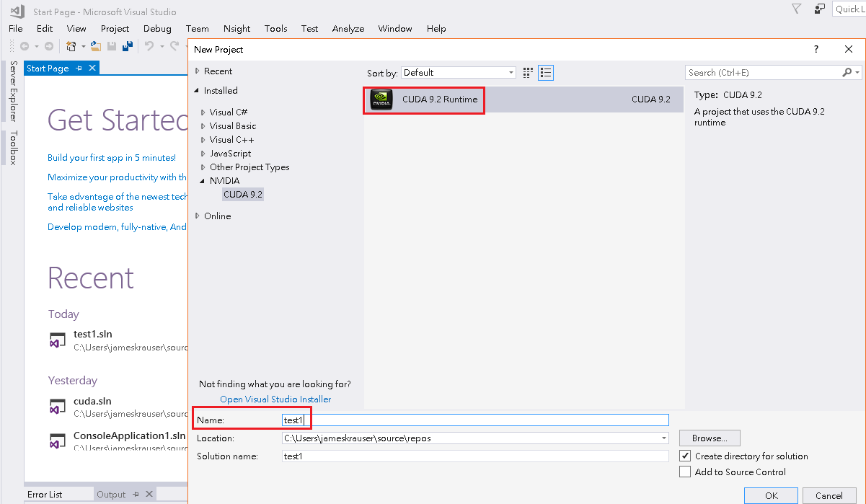Image resolution: width=866 pixels, height=504 pixels.
Task: Click the search magnifier icon
Action: tap(847, 72)
